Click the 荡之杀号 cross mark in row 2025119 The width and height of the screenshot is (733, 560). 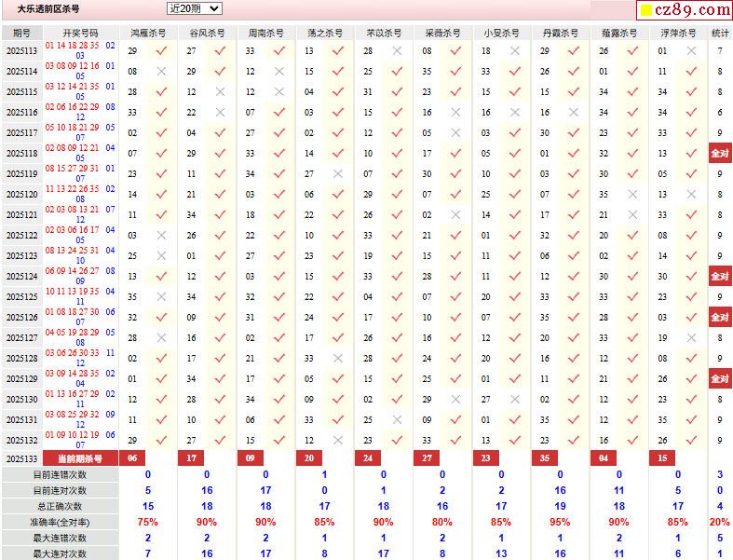pyautogui.click(x=338, y=174)
